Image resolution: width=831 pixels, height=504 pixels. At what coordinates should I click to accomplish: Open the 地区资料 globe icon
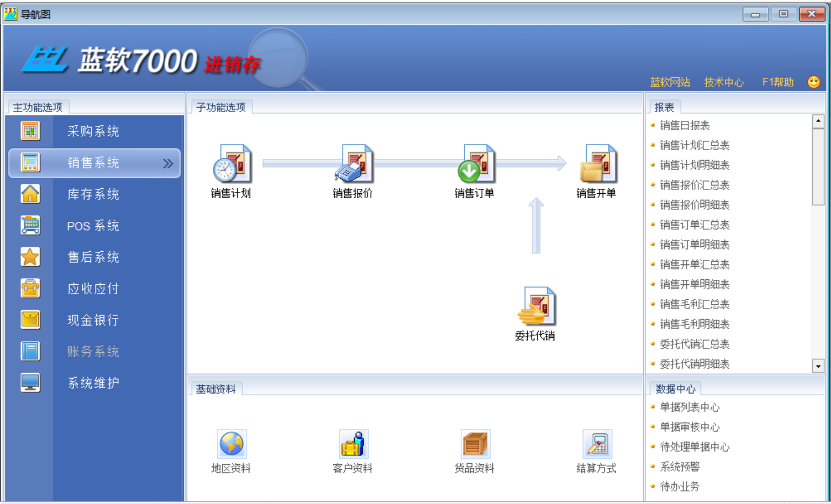pos(232,444)
